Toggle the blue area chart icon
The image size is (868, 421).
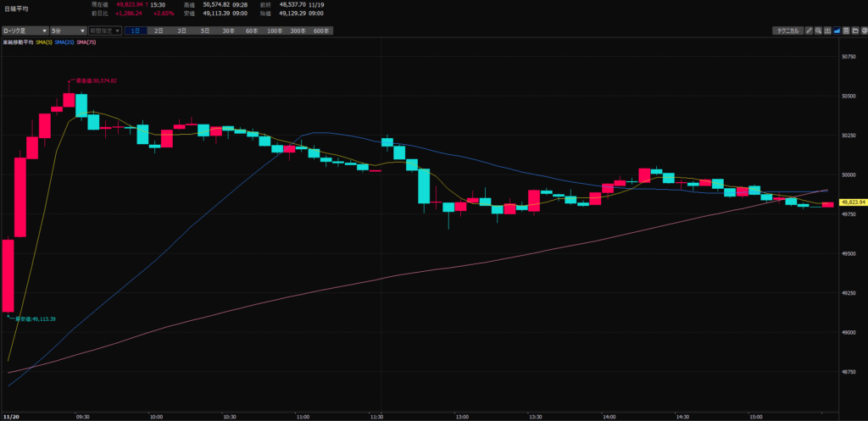pos(837,30)
